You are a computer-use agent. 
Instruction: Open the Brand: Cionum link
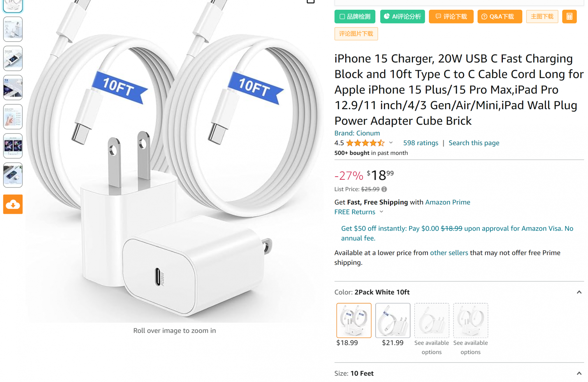[x=357, y=133]
